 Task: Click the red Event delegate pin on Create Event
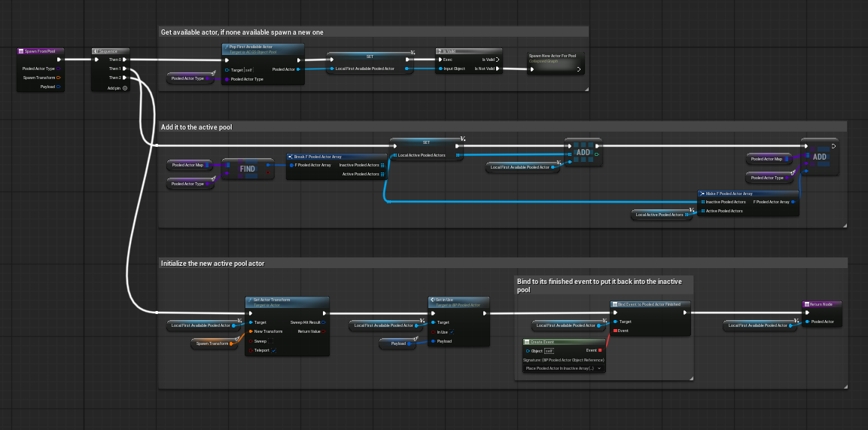click(600, 350)
